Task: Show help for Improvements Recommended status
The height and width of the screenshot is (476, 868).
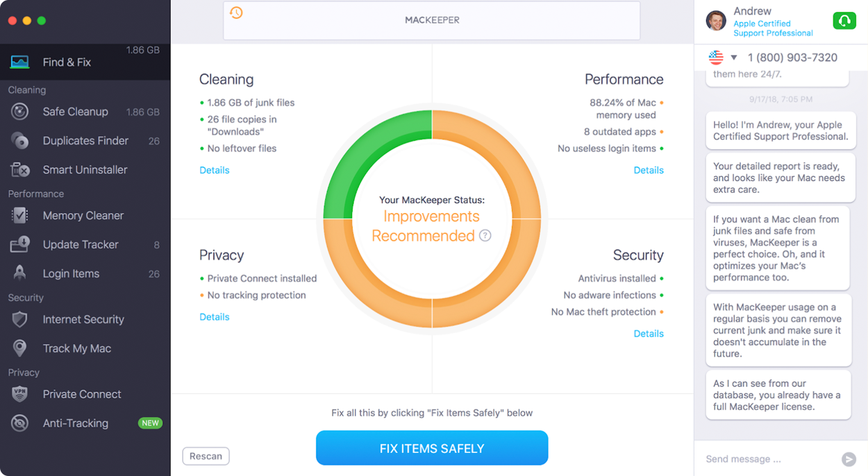Action: 485,235
